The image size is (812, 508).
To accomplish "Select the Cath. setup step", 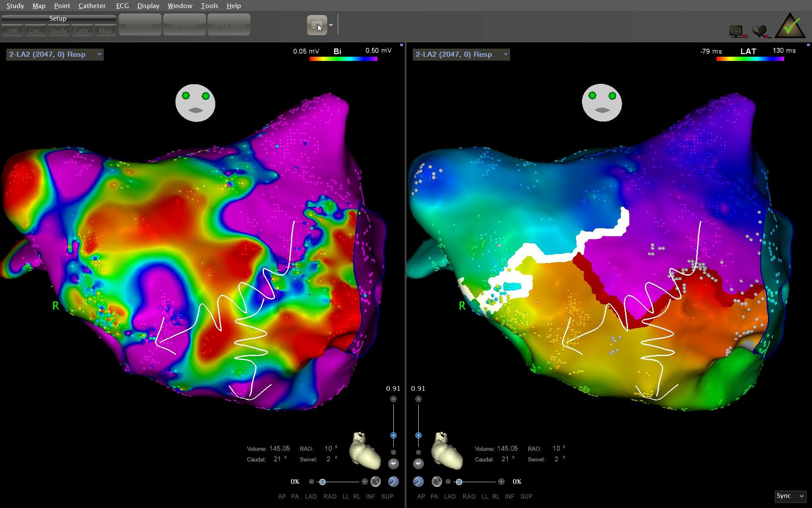I will pyautogui.click(x=82, y=30).
